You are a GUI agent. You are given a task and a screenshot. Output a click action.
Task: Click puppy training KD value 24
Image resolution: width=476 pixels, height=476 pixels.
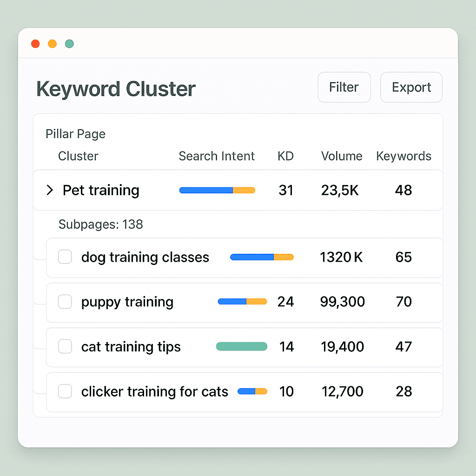tap(285, 302)
